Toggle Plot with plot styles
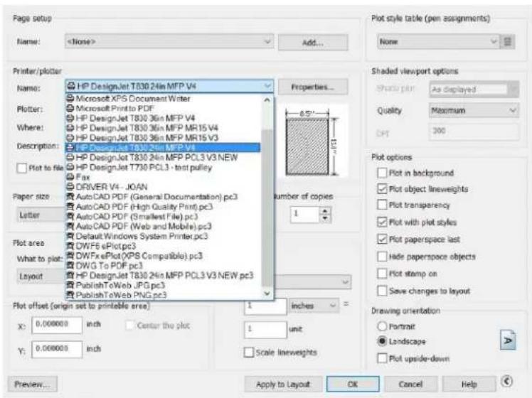 [x=382, y=222]
